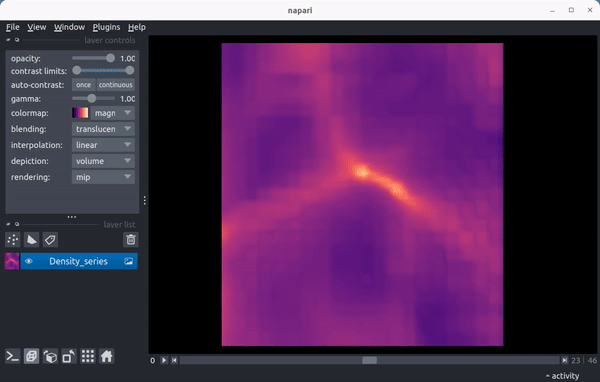Delete the selected layer with trash icon
The image size is (600, 382).
tap(131, 240)
